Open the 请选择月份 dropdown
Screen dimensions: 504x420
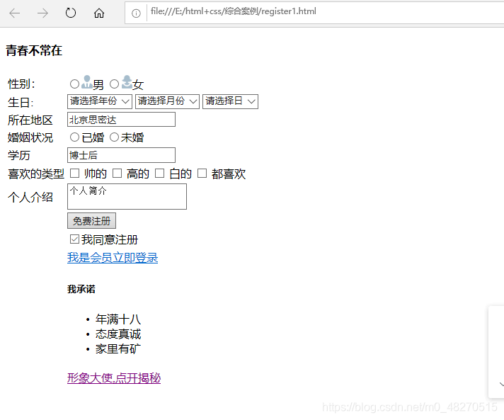click(x=167, y=101)
